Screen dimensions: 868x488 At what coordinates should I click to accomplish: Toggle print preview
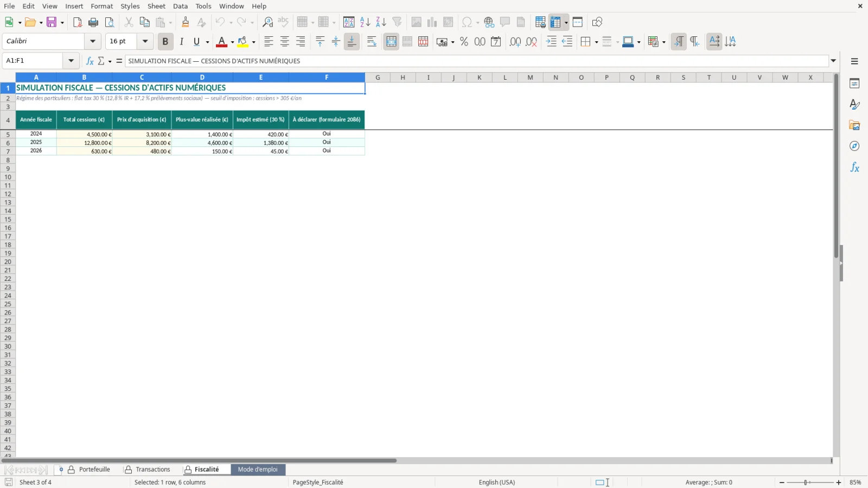(110, 22)
